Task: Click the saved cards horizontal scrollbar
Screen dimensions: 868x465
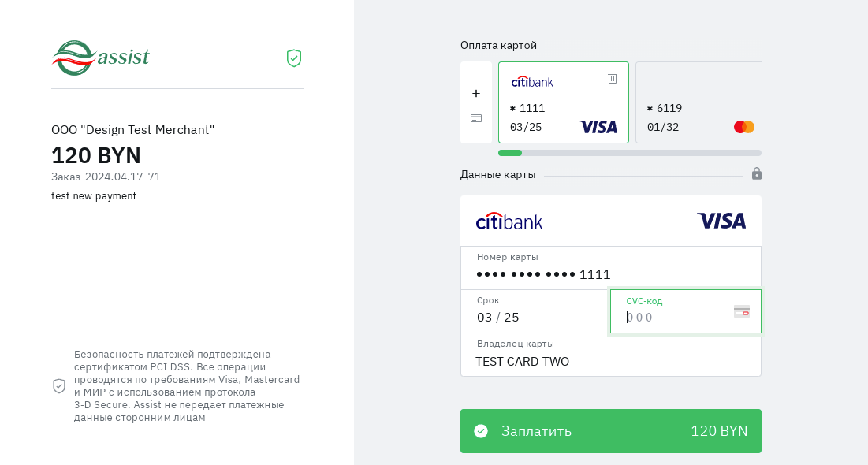Action: [x=629, y=153]
